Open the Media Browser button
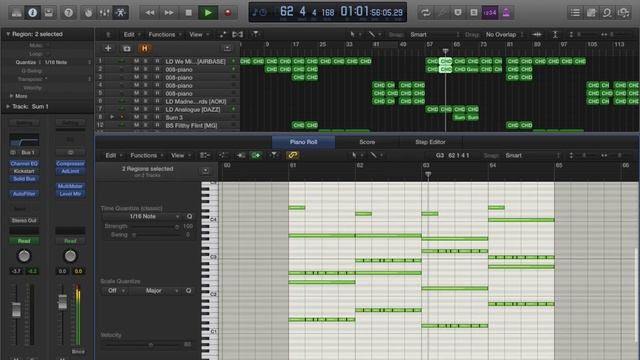This screenshot has width=640, height=360. pyautogui.click(x=623, y=13)
